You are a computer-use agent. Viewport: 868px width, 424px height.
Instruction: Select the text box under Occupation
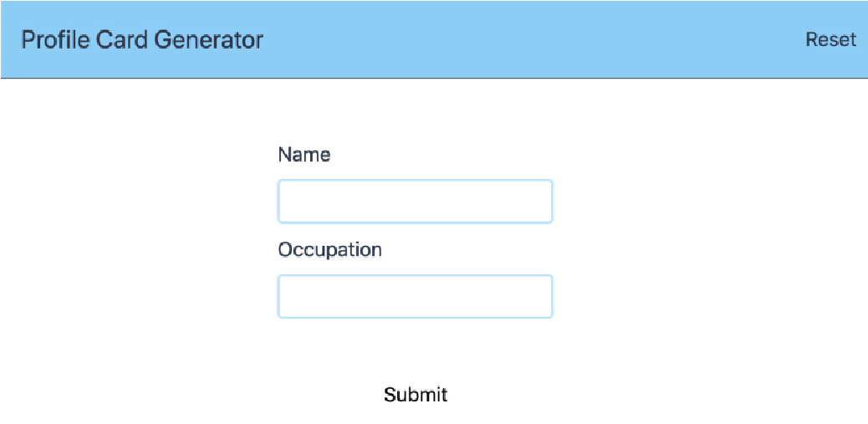[415, 297]
